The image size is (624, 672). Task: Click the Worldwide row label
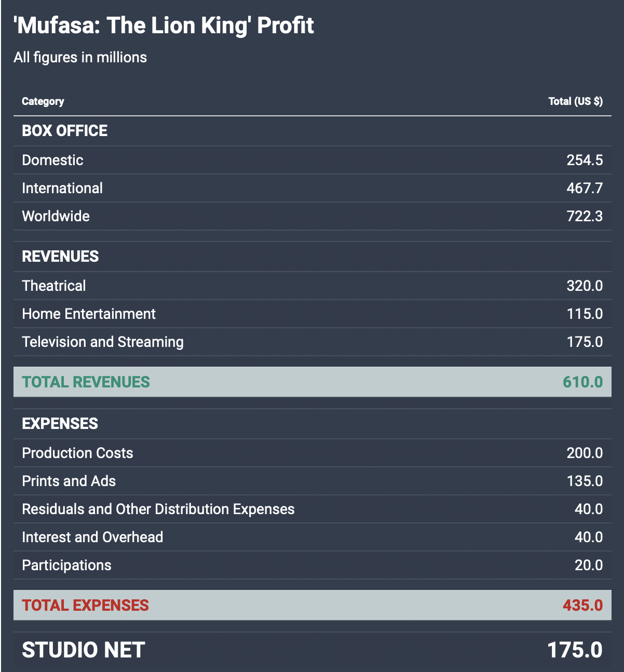coord(56,216)
